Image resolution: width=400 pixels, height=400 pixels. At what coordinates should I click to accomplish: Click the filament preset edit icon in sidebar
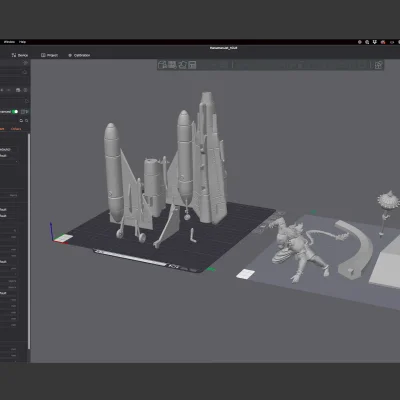[x=27, y=101]
